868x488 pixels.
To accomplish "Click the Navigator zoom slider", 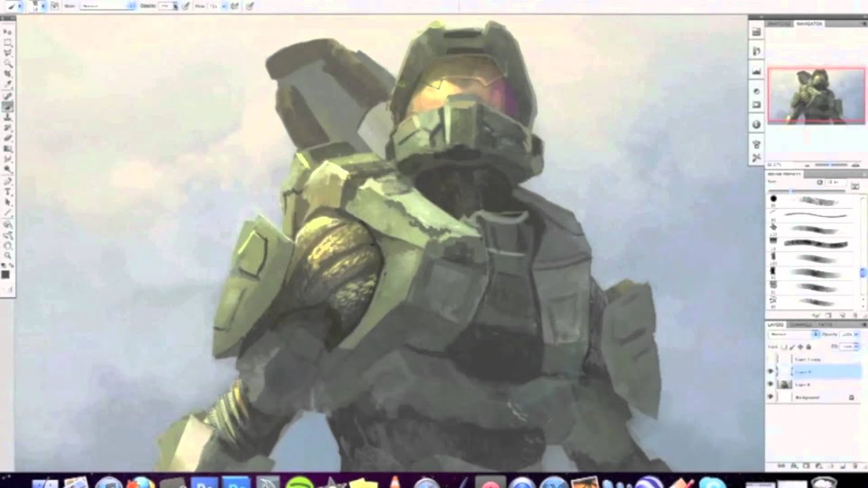I will [x=831, y=165].
